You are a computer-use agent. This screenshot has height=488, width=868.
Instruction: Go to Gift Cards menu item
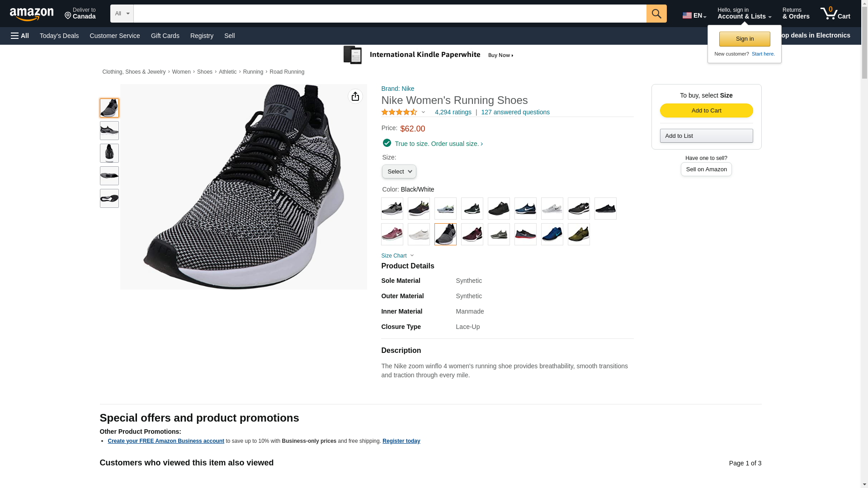(x=165, y=36)
